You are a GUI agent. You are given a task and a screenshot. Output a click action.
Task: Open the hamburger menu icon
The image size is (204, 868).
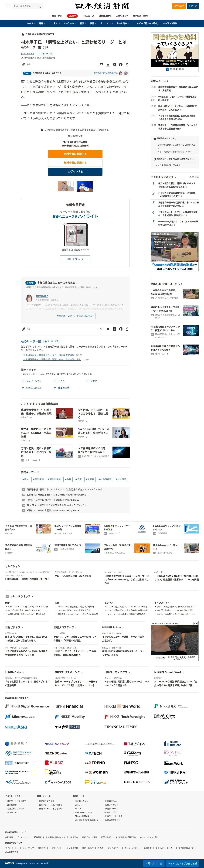click(x=8, y=6)
